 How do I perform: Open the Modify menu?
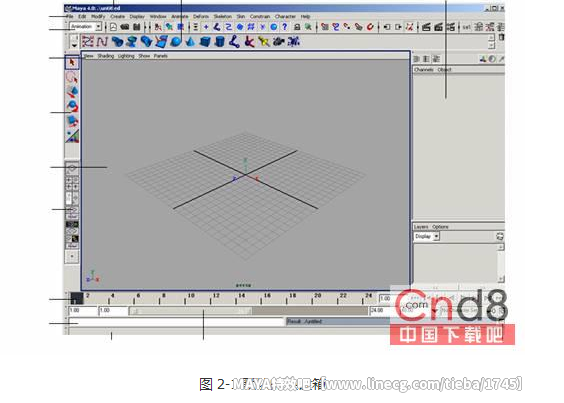(98, 17)
